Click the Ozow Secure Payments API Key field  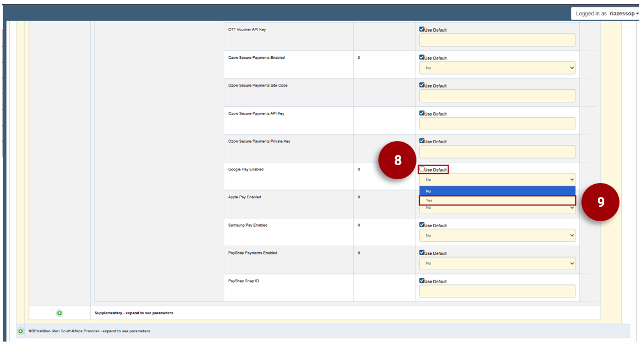[x=496, y=124]
